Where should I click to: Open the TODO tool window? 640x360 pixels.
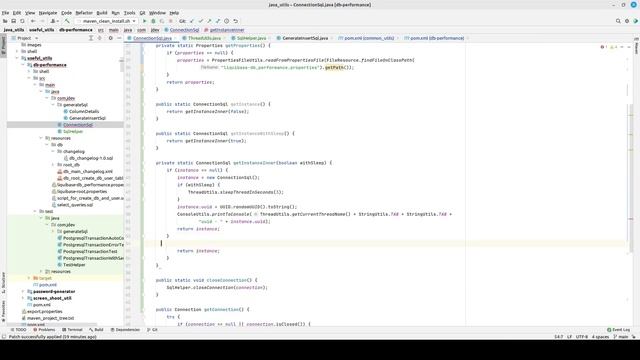(18, 329)
